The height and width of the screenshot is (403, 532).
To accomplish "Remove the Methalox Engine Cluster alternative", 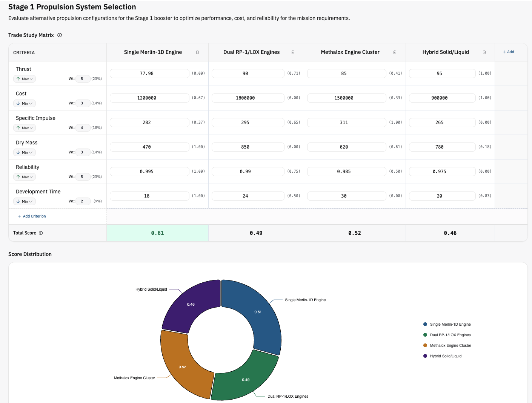I will point(395,52).
